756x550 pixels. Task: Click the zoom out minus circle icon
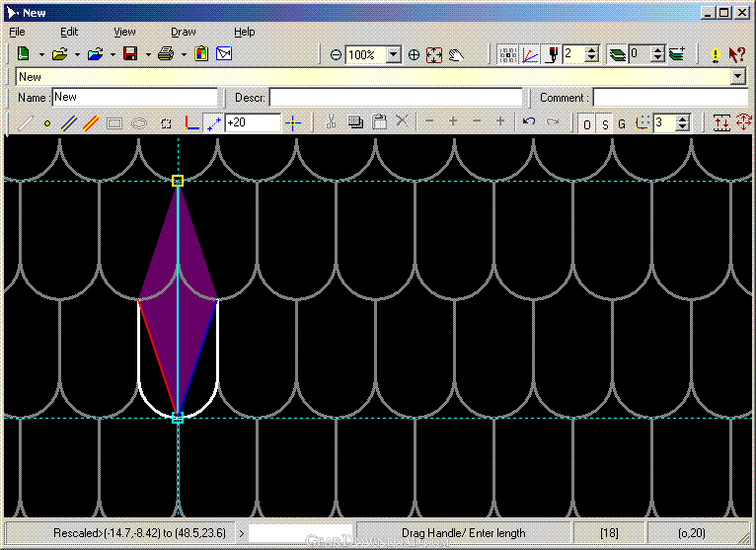(336, 55)
